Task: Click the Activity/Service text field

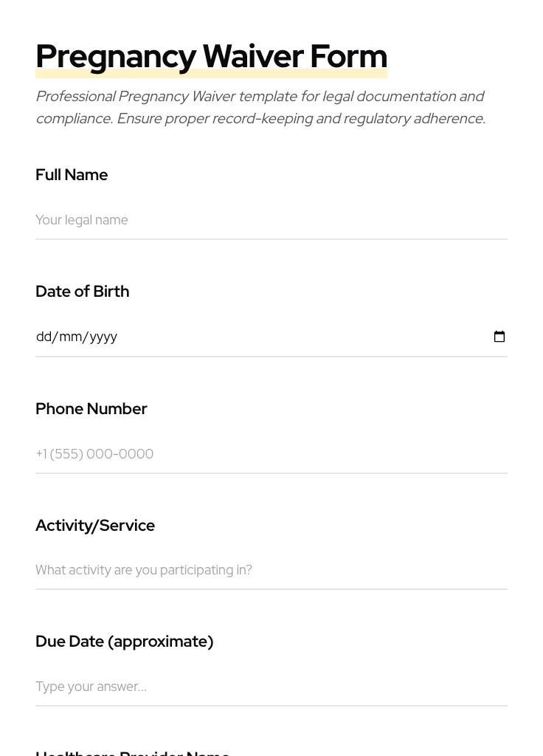Action: (x=271, y=570)
